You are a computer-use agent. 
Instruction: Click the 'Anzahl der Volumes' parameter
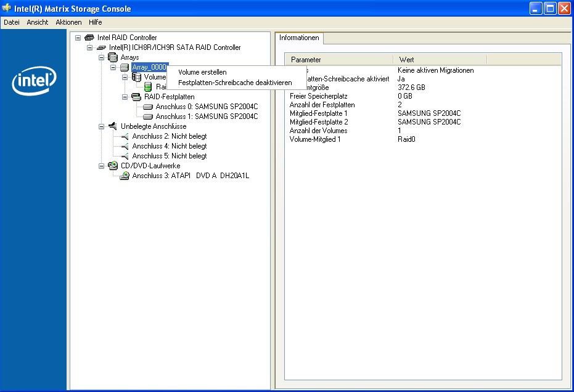[319, 130]
